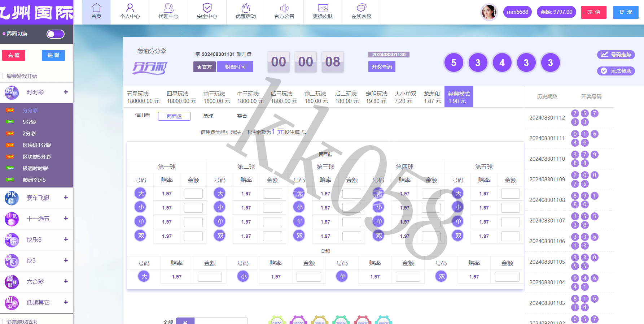Click the 快3 game icon
This screenshot has width=644, height=324.
(12, 261)
